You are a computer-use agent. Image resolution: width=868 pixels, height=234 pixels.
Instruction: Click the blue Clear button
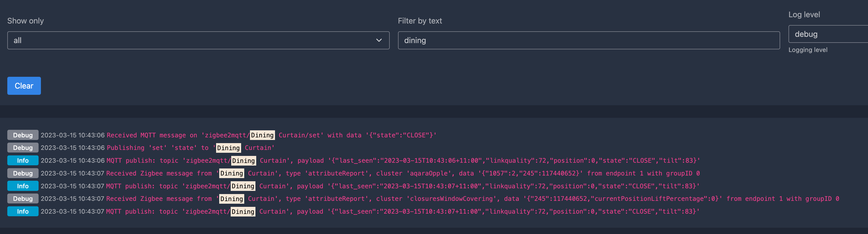(24, 86)
